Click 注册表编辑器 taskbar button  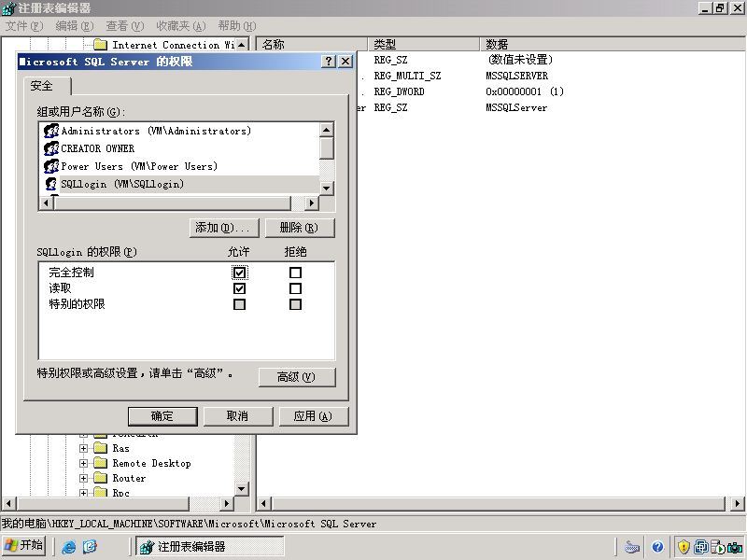[x=210, y=546]
